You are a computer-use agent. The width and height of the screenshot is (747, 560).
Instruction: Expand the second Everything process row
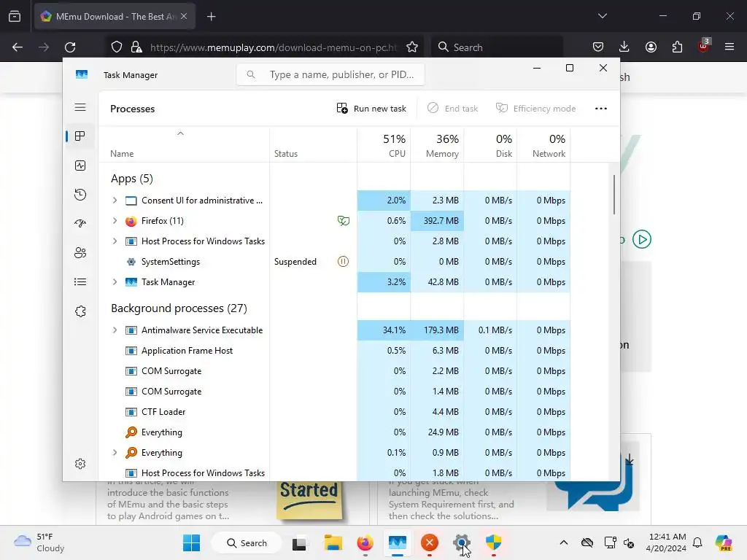[x=115, y=453]
